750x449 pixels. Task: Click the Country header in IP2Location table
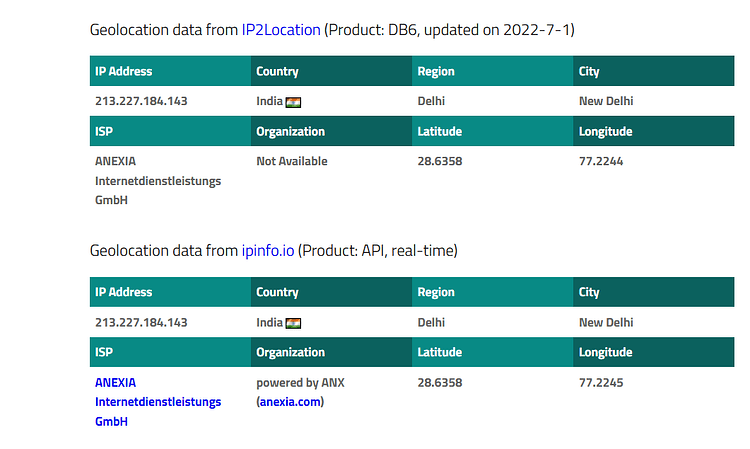coord(331,71)
